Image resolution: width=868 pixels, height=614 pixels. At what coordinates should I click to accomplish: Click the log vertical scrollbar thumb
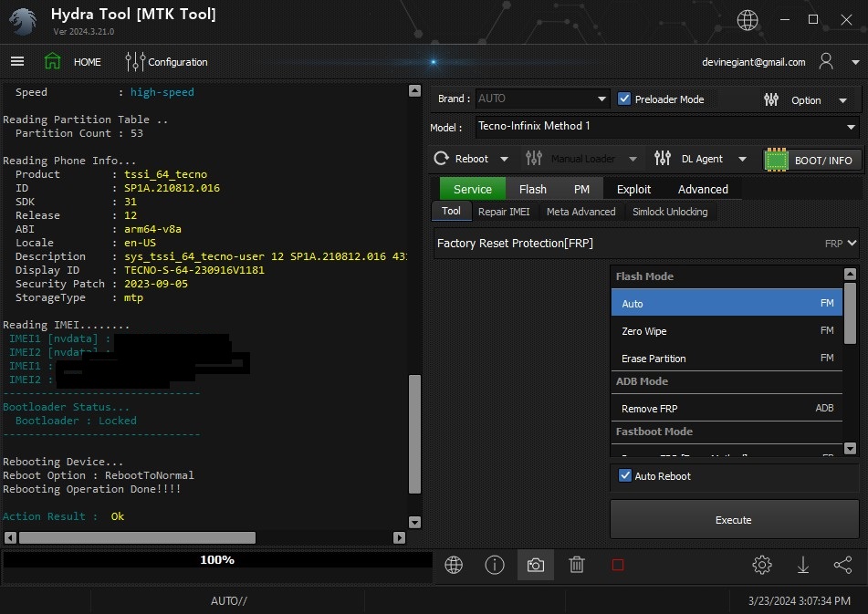tap(414, 433)
